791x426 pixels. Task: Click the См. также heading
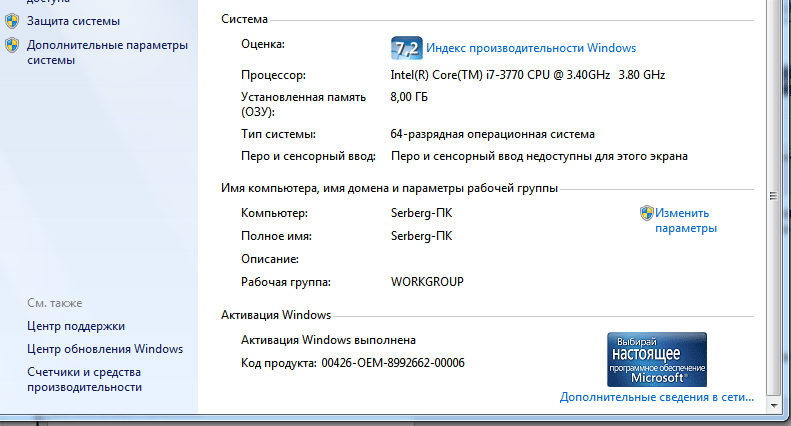[x=54, y=303]
